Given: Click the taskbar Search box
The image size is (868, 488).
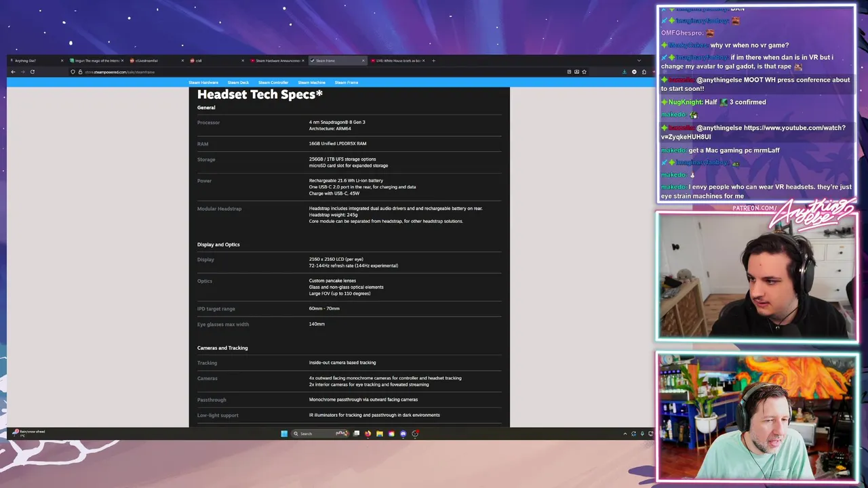Looking at the screenshot, I should coord(321,434).
